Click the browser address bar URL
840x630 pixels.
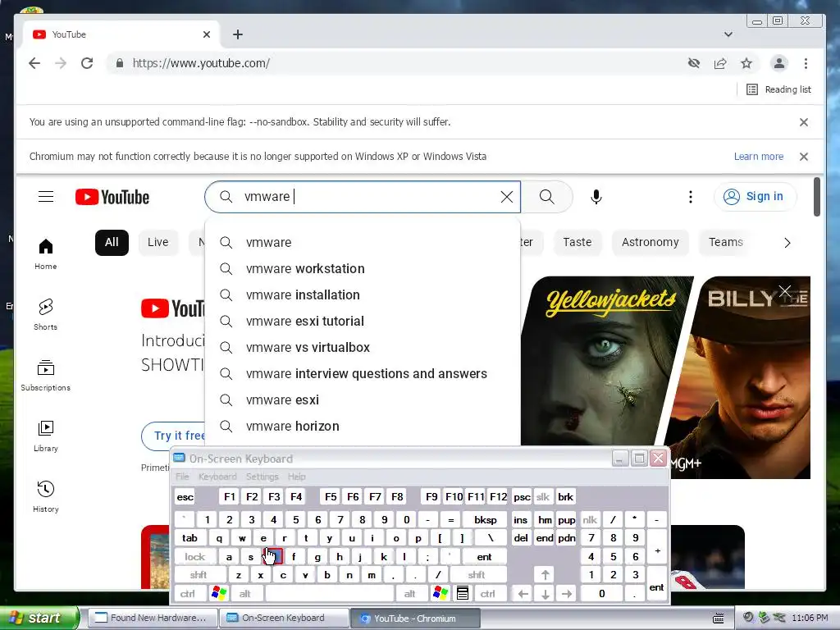coord(201,63)
